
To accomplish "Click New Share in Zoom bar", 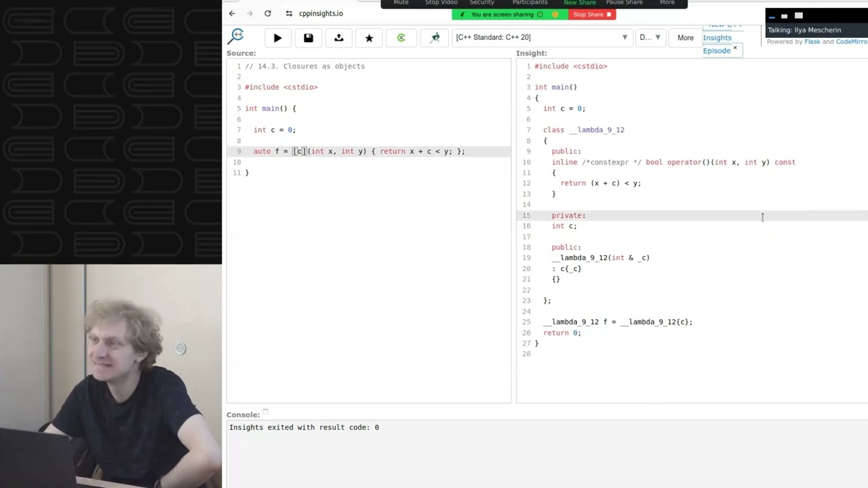I will 580,3.
